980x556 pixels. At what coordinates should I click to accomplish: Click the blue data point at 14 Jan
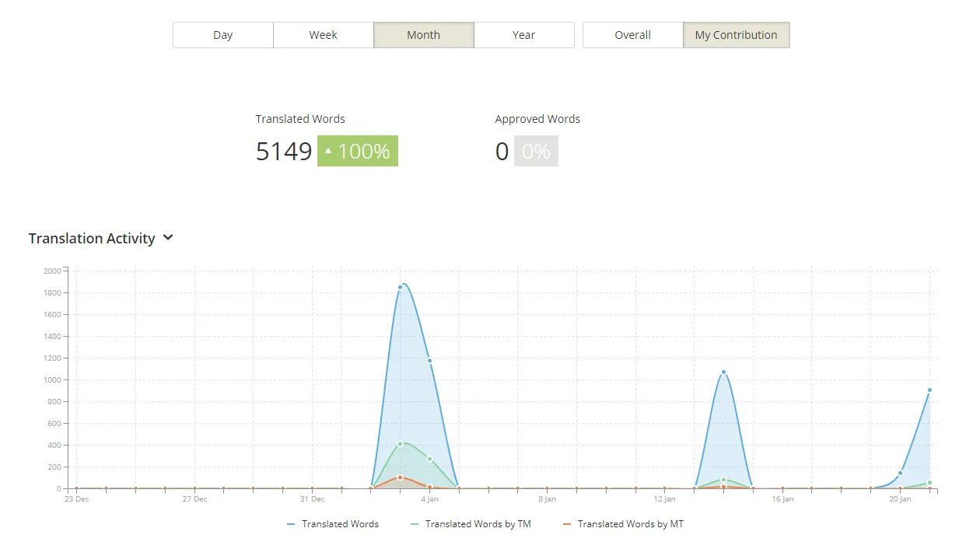pos(723,372)
